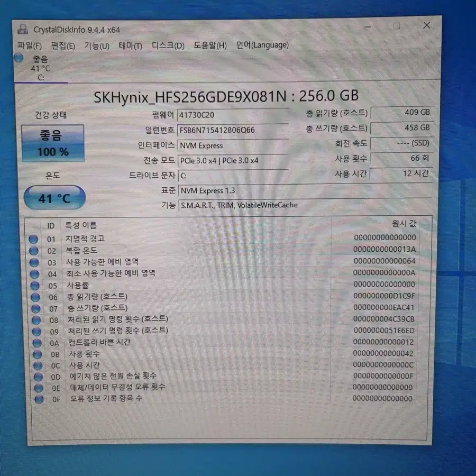This screenshot has height=476, width=476.
Task: Minimize the CrystalDiskInfo window
Action: tap(368, 27)
